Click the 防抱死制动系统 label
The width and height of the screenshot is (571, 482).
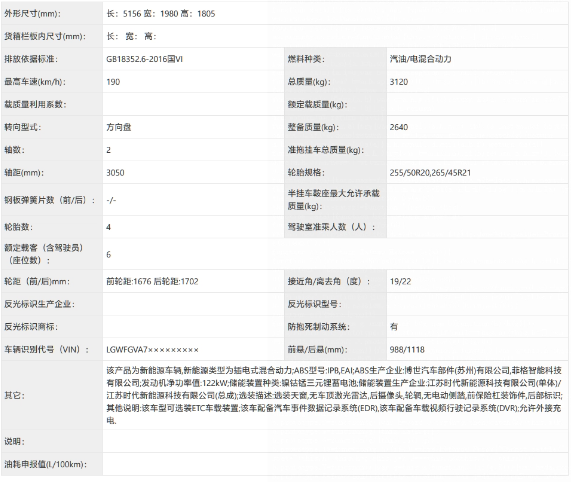pyautogui.click(x=319, y=327)
